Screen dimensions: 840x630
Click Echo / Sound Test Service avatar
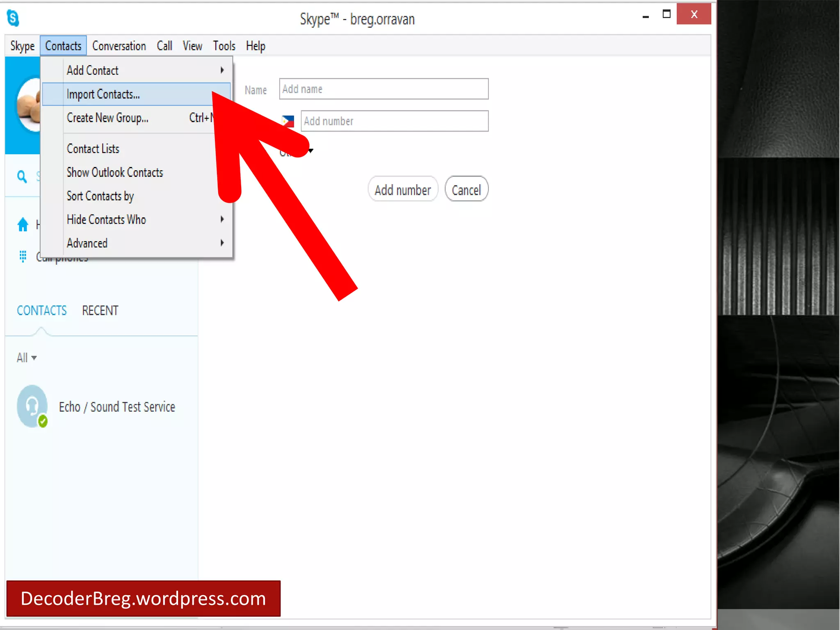click(32, 406)
